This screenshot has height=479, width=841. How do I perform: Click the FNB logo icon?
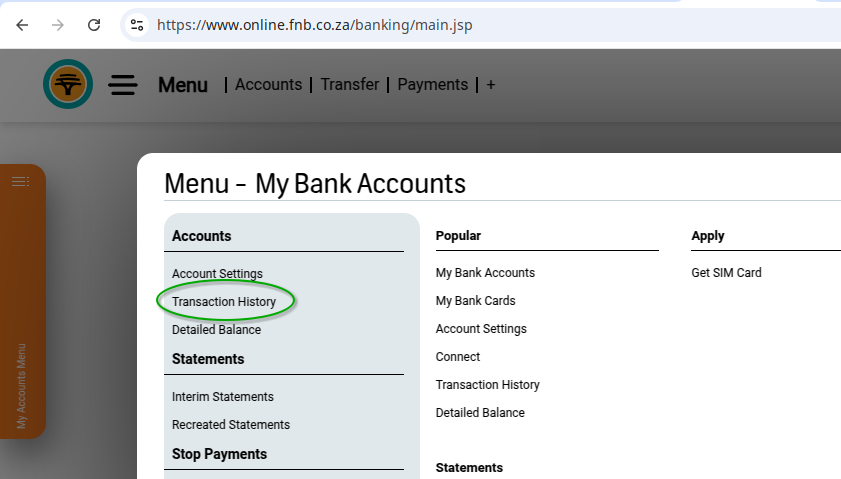68,85
